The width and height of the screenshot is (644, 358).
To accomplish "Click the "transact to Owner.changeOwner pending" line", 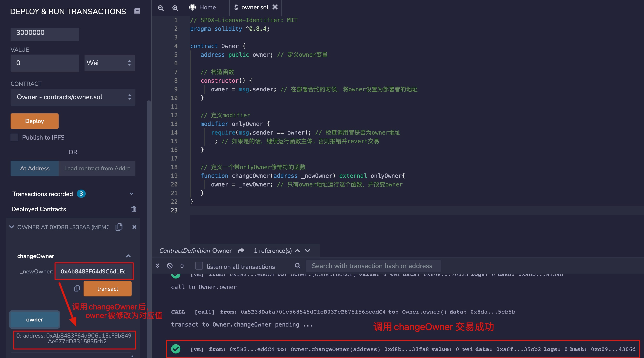I will (242, 324).
